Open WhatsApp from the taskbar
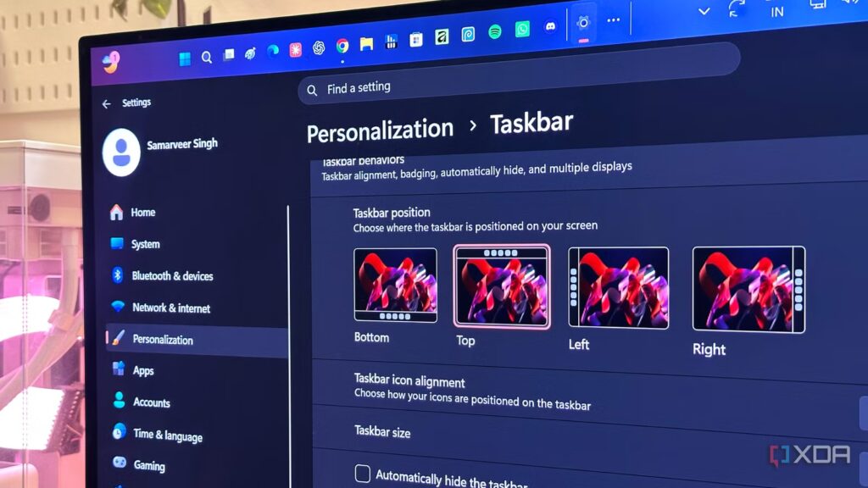The height and width of the screenshot is (488, 868). click(x=522, y=29)
